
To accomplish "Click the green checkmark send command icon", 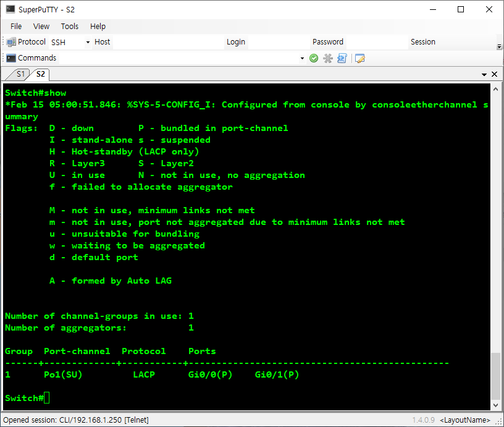I will (x=314, y=58).
